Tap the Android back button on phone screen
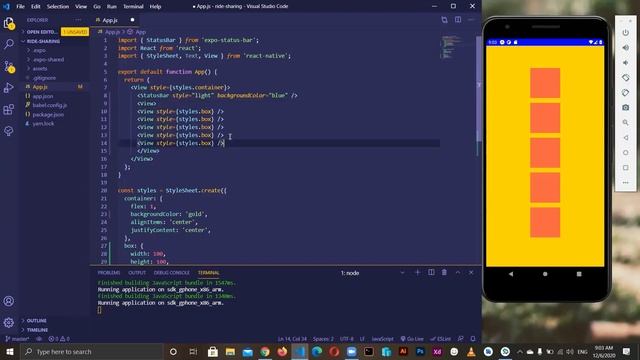The image size is (640, 360). click(x=511, y=274)
